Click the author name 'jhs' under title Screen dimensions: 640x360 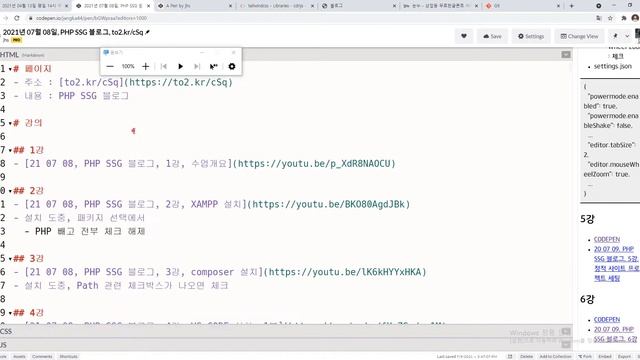(x=6, y=40)
